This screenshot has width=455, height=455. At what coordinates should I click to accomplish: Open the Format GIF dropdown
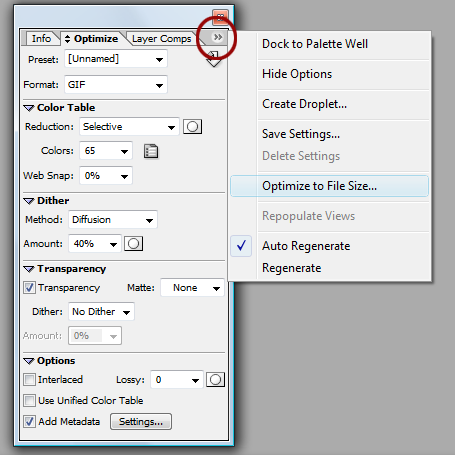click(x=116, y=85)
